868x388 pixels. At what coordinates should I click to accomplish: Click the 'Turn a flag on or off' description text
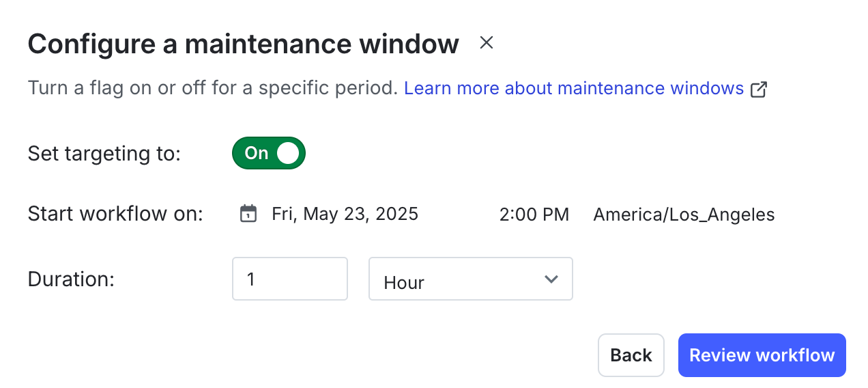(212, 89)
